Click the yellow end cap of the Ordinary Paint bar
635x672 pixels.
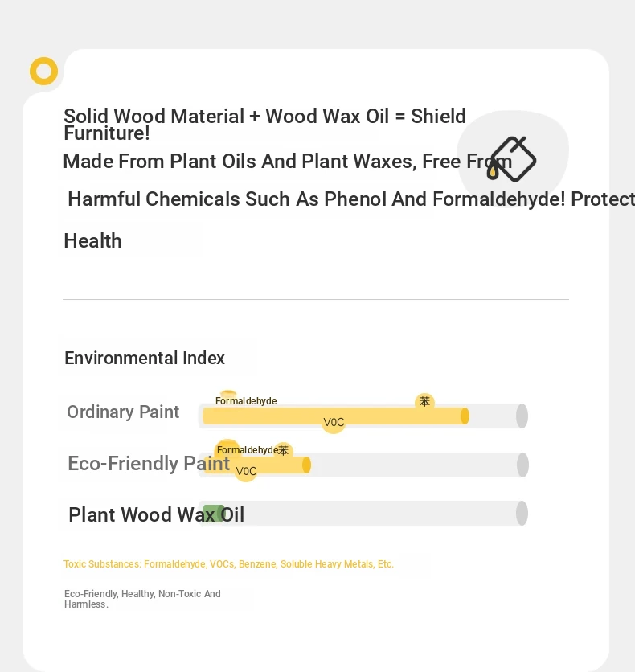click(x=465, y=416)
